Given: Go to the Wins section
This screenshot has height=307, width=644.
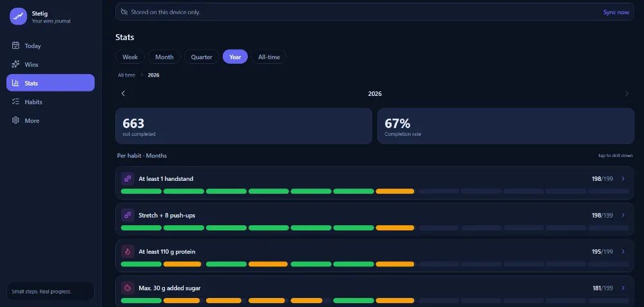Looking at the screenshot, I should [x=50, y=64].
